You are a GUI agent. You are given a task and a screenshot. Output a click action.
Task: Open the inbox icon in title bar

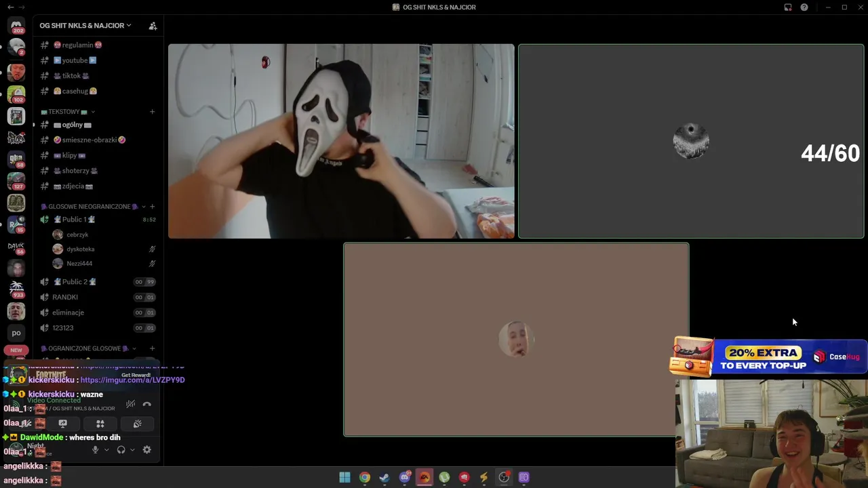(788, 7)
